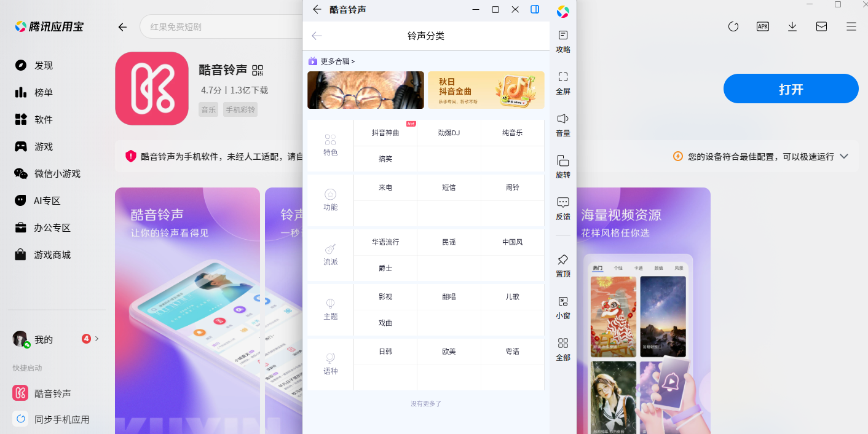Open 爵士 genre
Viewport: 868px width, 434px height.
pyautogui.click(x=385, y=268)
